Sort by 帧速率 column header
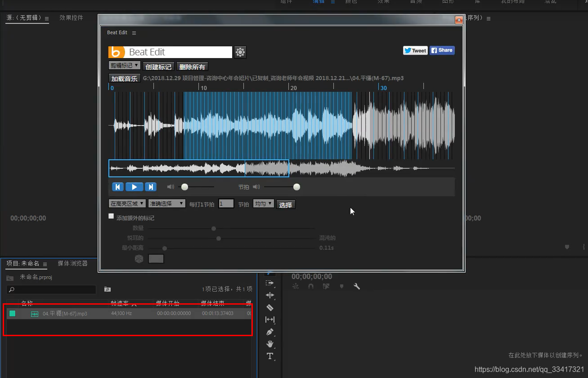 pos(120,303)
